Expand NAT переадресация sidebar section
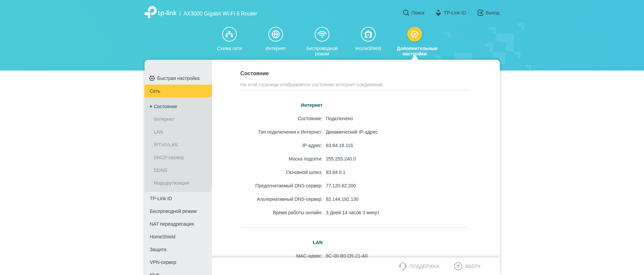The width and height of the screenshot is (644, 275). click(172, 224)
